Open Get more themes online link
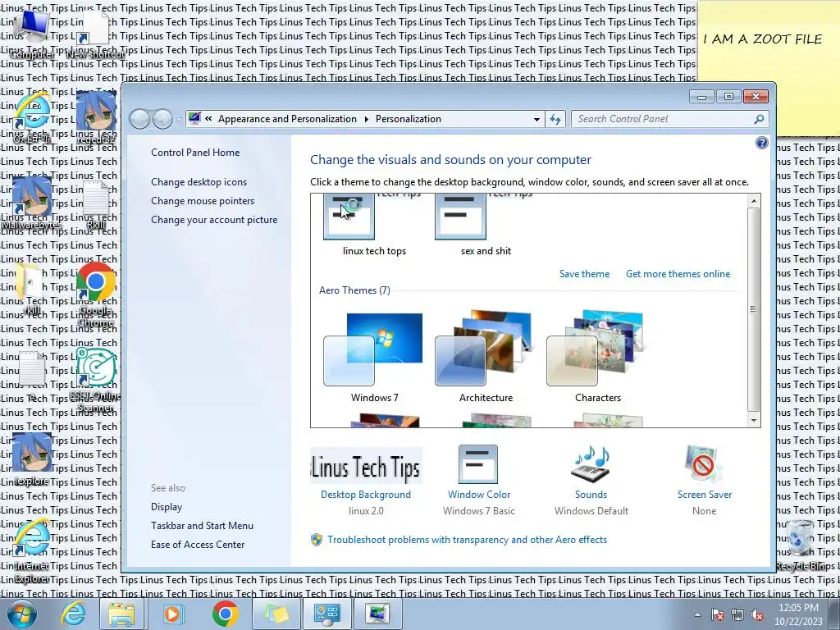This screenshot has height=630, width=840. tap(678, 274)
